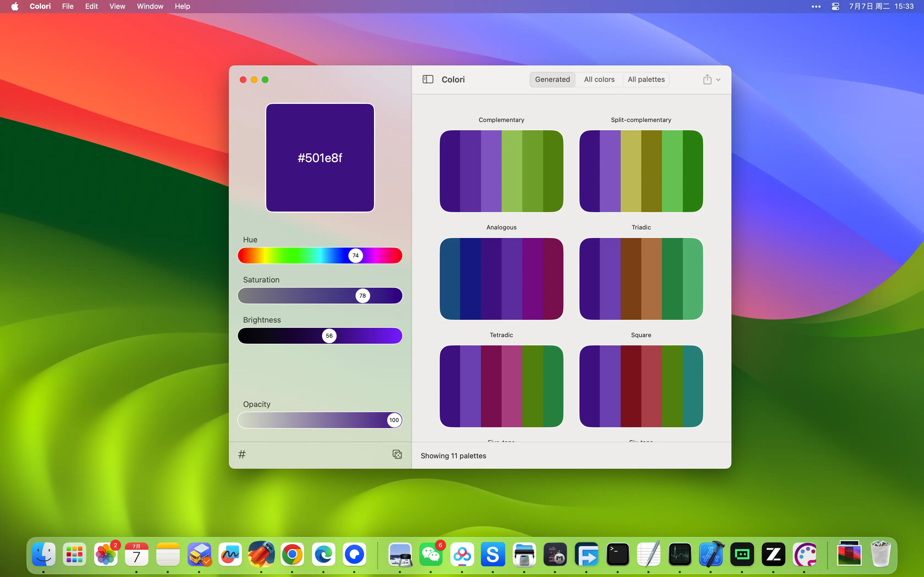This screenshot has width=924, height=577.
Task: Click the random color dice icon
Action: 397,454
